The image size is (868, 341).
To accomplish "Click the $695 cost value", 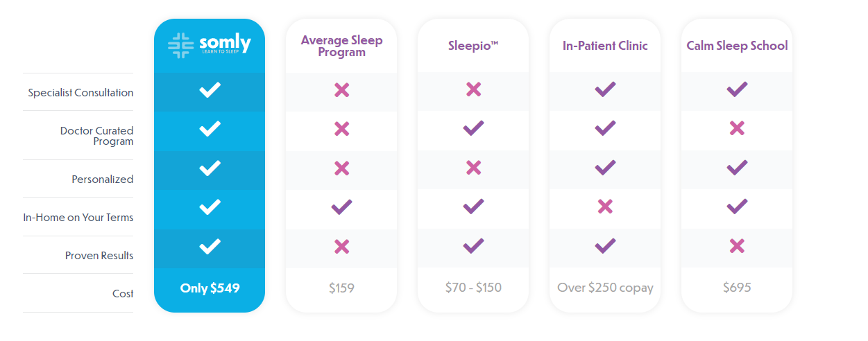I will pos(737,288).
